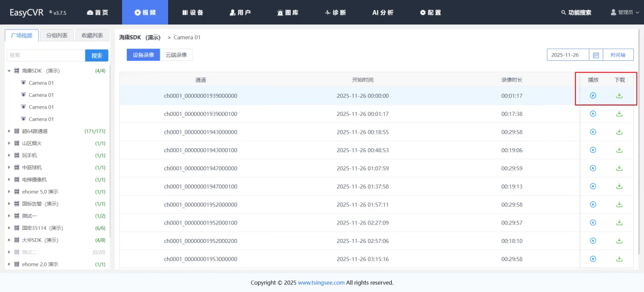Click the 时间轴 timeline button

coord(618,55)
